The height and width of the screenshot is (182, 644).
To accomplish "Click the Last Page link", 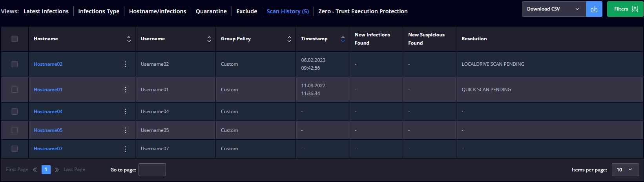I will (74, 169).
